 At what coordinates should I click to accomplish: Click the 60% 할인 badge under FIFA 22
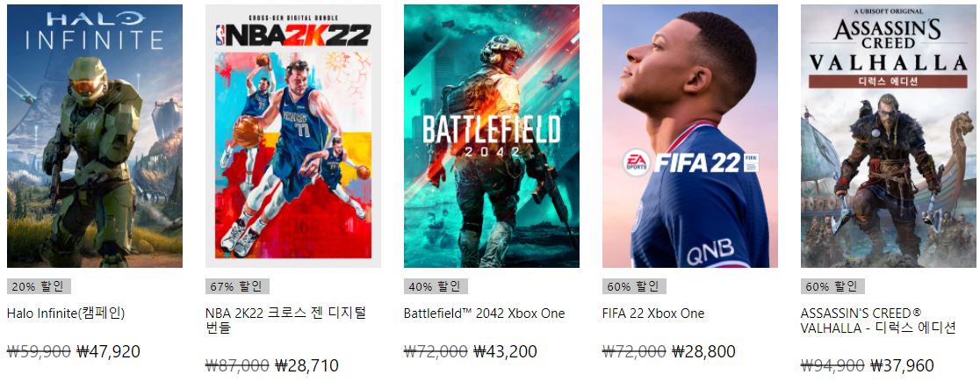[634, 287]
